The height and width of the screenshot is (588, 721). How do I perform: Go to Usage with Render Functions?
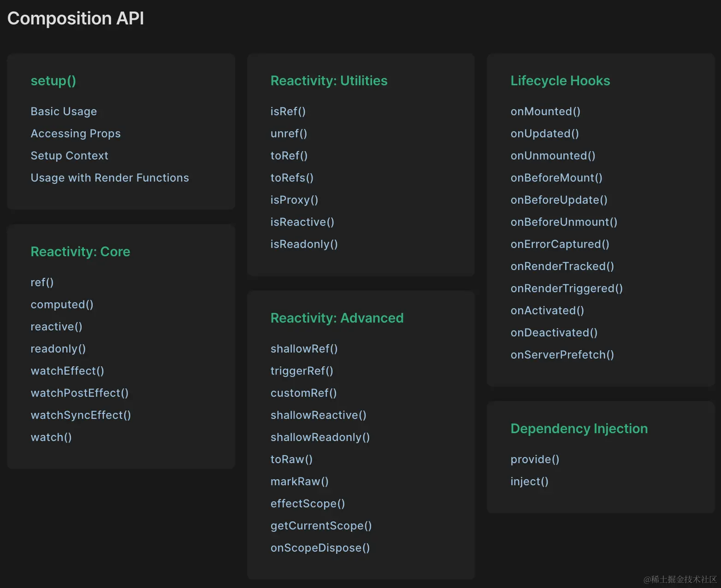coord(110,178)
